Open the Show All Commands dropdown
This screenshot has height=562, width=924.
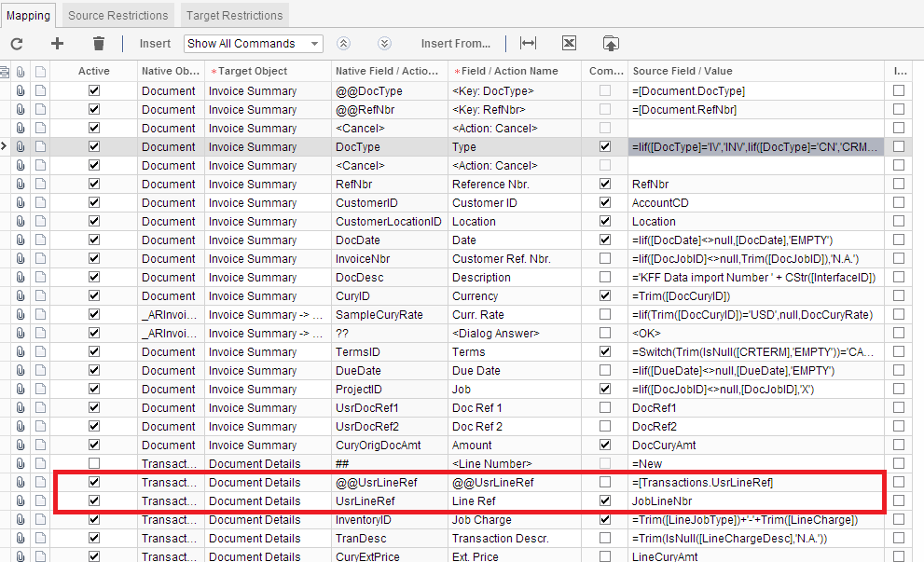(252, 43)
